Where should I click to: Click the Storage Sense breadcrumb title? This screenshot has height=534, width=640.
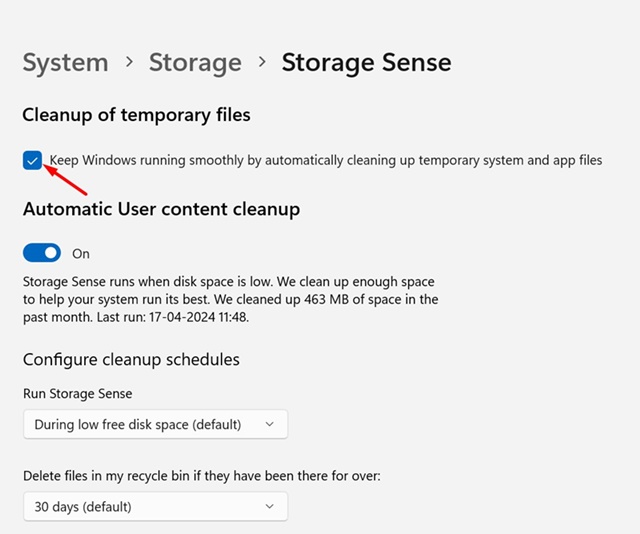(366, 63)
